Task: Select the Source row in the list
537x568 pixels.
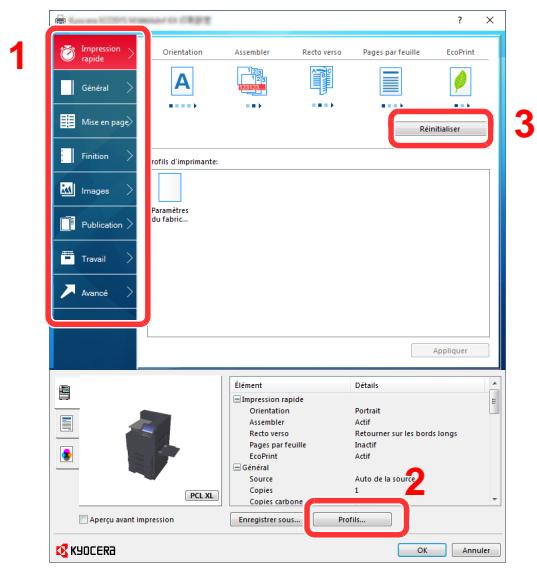Action: (360, 479)
